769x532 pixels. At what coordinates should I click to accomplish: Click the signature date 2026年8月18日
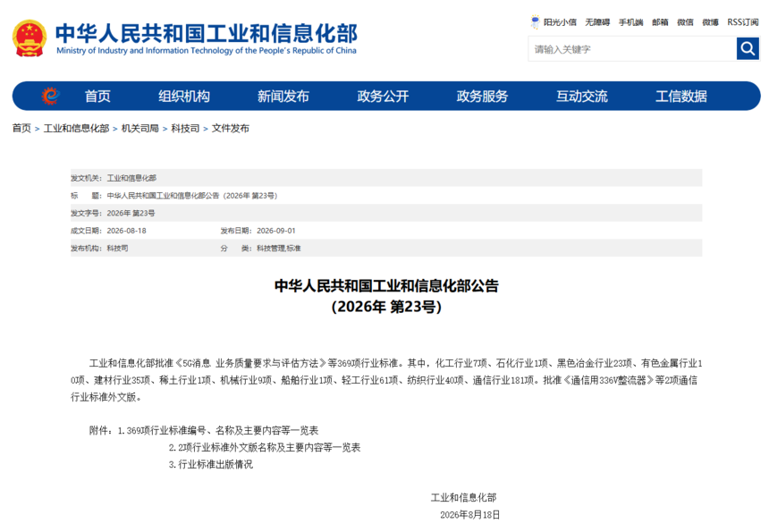pyautogui.click(x=469, y=515)
